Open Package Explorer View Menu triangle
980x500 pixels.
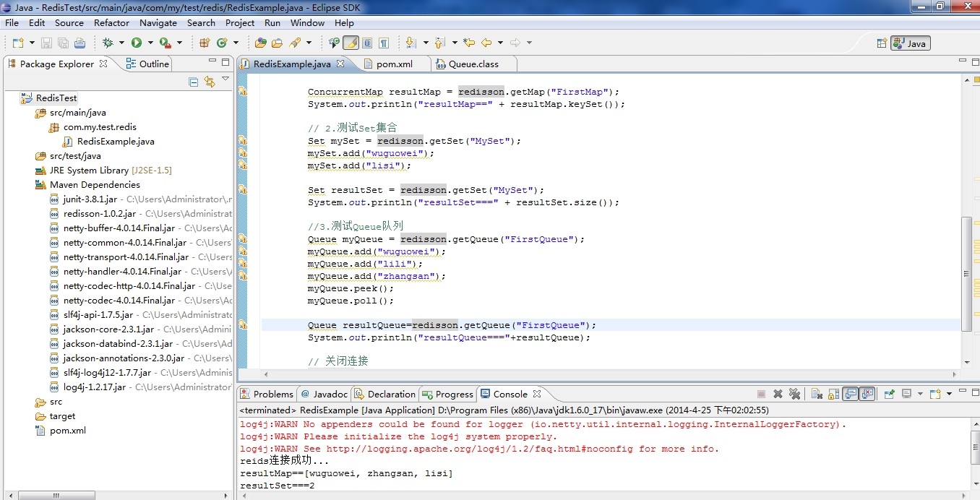(x=225, y=79)
